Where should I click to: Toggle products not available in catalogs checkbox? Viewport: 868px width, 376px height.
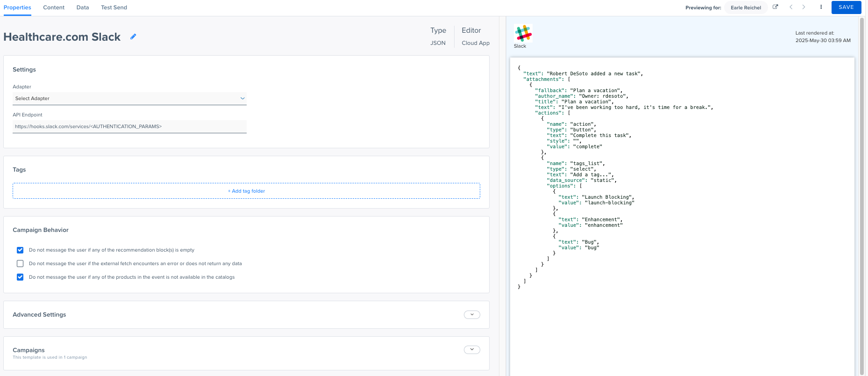20,277
